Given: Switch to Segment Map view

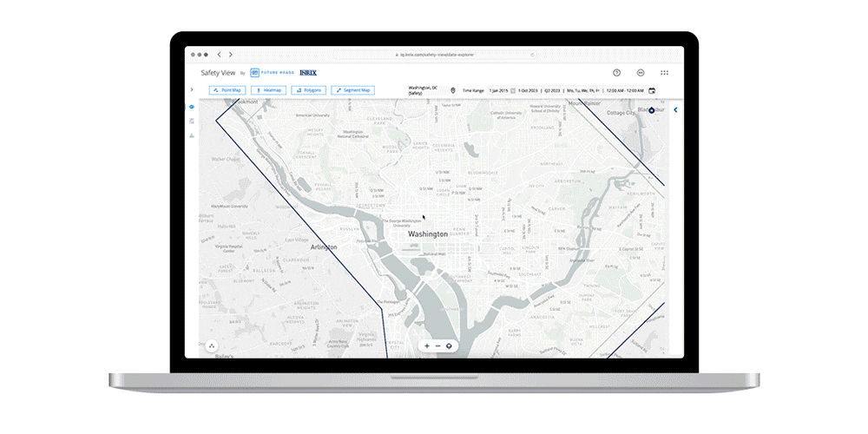Looking at the screenshot, I should (x=352, y=90).
